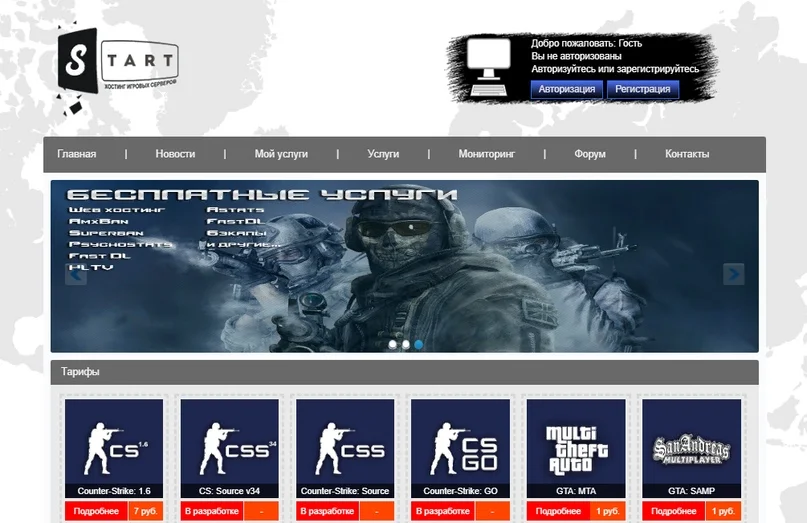Go to Мой услуги section
The height and width of the screenshot is (523, 807).
(x=281, y=154)
